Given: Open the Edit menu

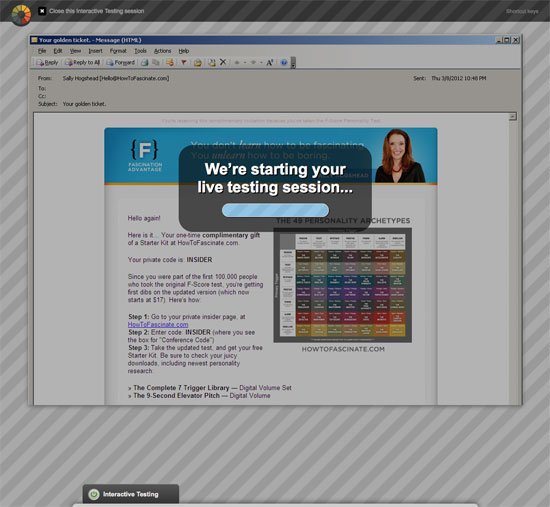Looking at the screenshot, I should pos(58,51).
